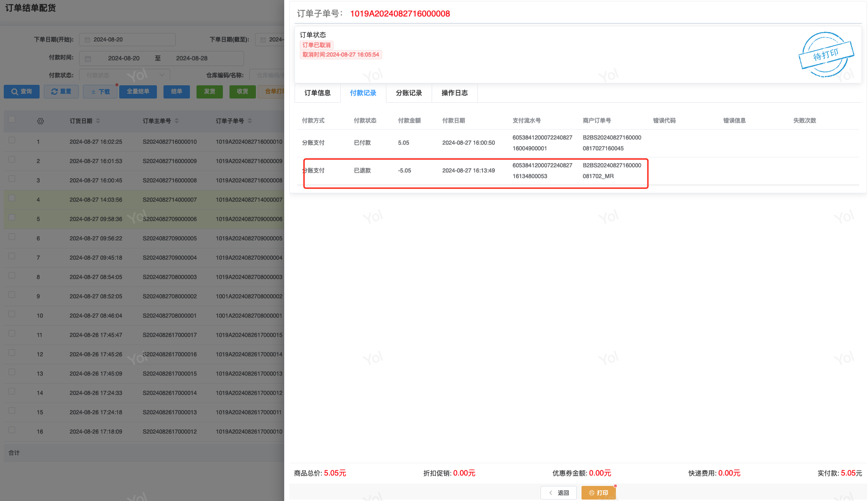Click the 重置 refresh icon

tap(55, 92)
